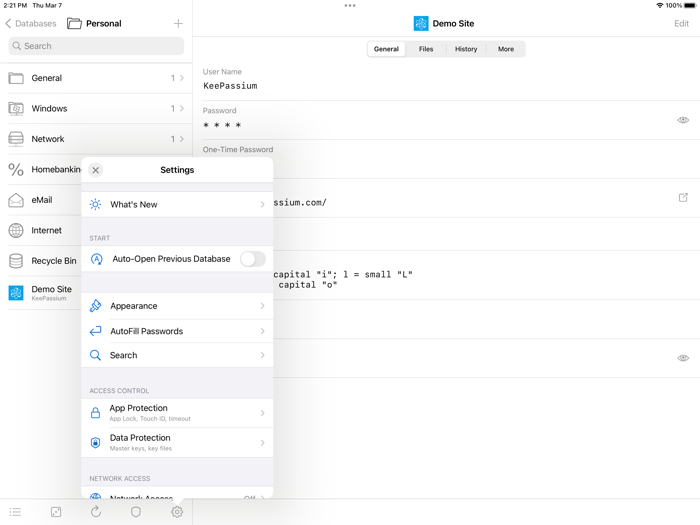This screenshot has height=525, width=700.
Task: Click the Search magnifier icon in Settings
Action: click(95, 355)
